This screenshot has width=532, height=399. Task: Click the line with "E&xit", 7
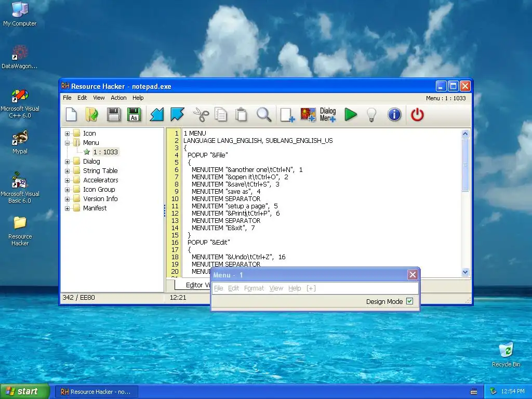pyautogui.click(x=223, y=228)
